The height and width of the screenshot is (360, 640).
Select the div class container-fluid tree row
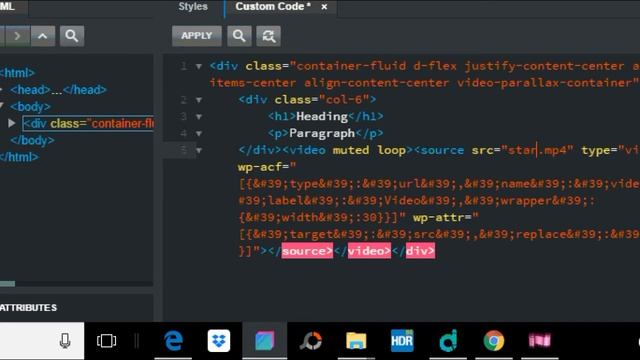pyautogui.click(x=88, y=123)
